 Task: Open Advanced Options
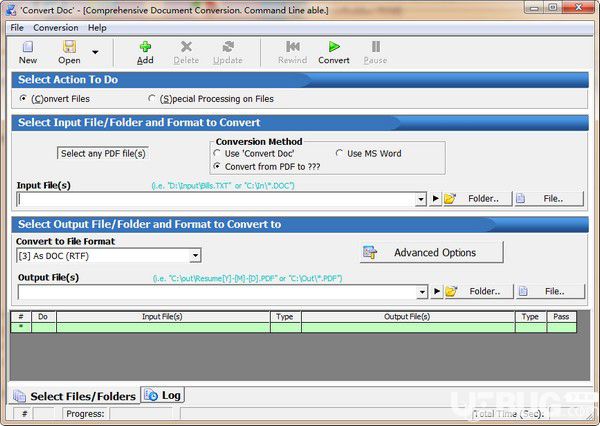pos(432,252)
